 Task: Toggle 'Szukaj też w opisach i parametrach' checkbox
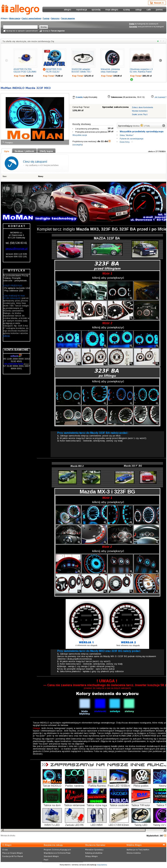(x=4, y=31)
